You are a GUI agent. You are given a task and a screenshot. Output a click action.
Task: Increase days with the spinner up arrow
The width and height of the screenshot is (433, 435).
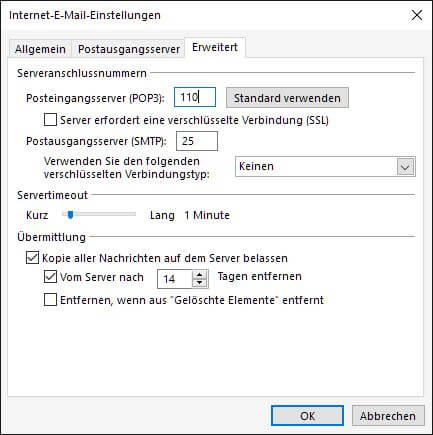coord(200,275)
